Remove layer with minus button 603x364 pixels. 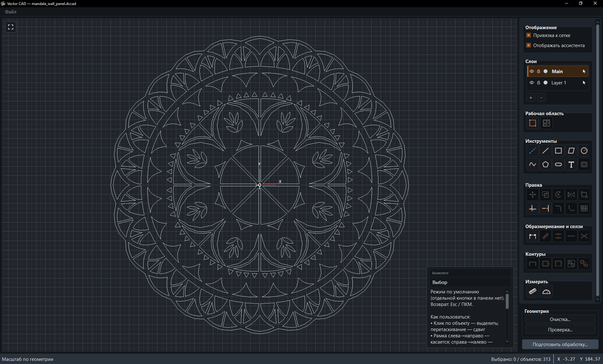tap(541, 98)
